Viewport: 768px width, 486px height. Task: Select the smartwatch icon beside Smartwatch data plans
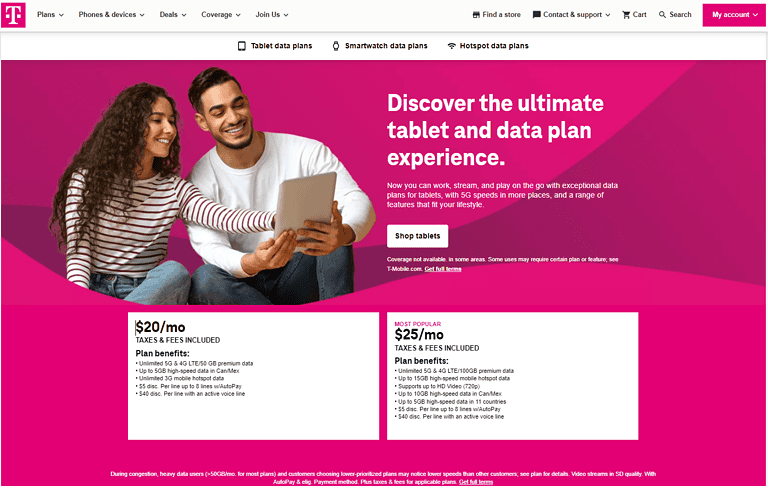click(x=336, y=46)
